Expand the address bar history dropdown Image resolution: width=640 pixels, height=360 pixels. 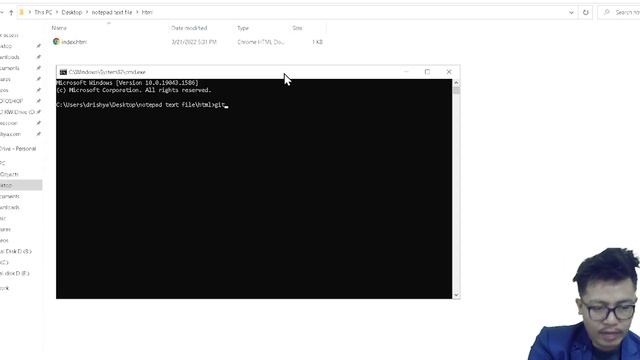(x=571, y=12)
